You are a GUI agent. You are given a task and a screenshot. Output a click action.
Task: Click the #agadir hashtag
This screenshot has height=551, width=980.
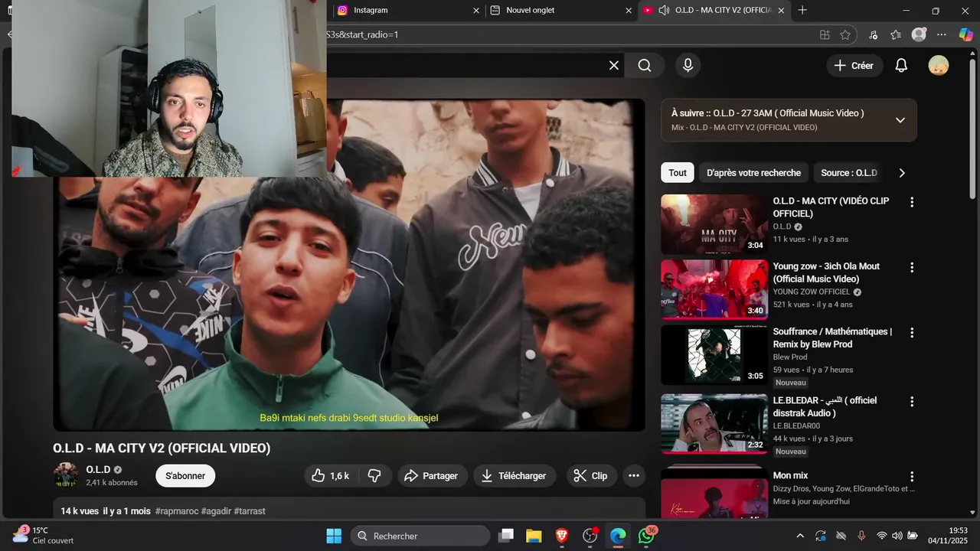(x=216, y=510)
